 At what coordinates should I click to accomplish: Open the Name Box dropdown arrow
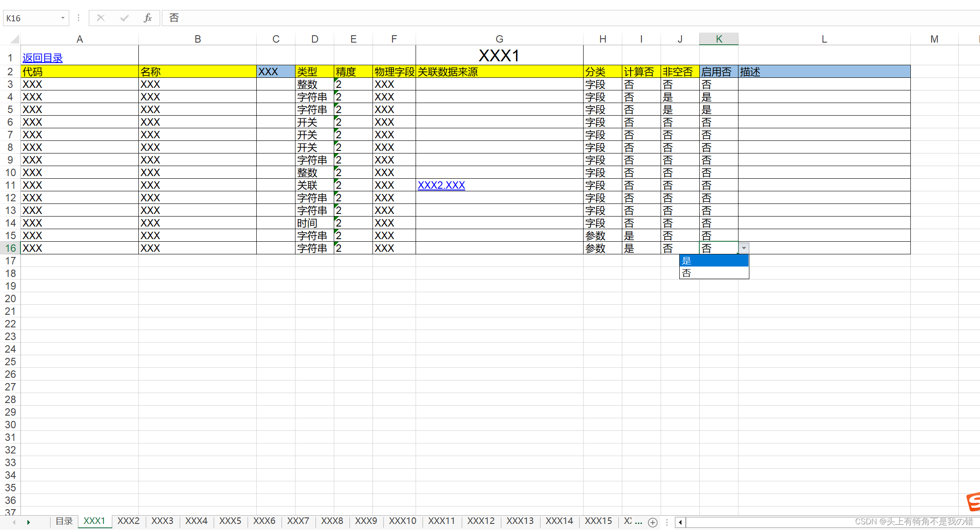63,18
